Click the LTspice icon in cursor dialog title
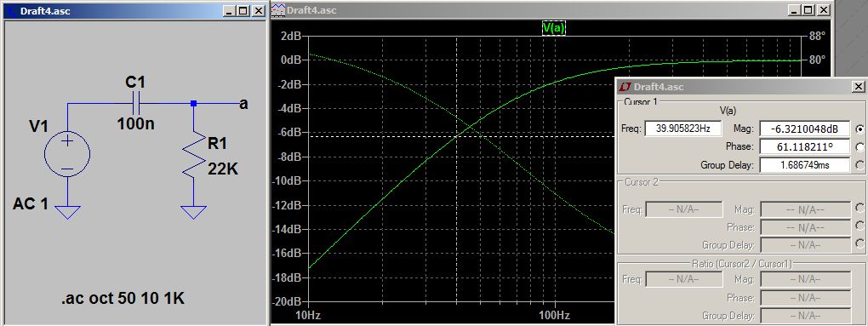This screenshot has width=868, height=326. point(625,87)
